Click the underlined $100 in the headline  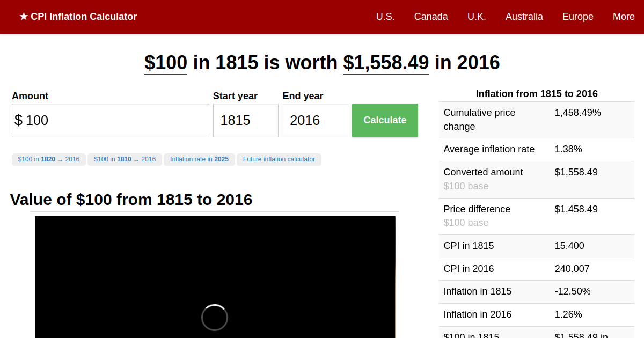click(166, 63)
